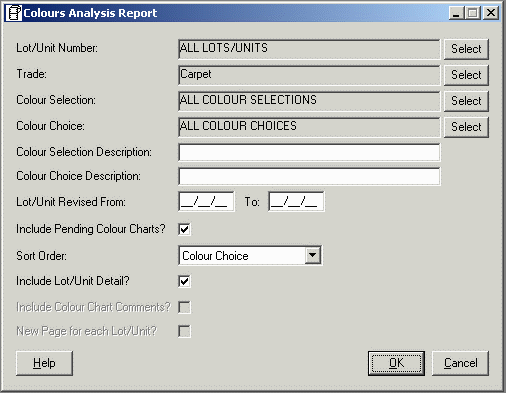The image size is (506, 393).
Task: Open Colour Selection picker via Select
Action: pyautogui.click(x=466, y=101)
